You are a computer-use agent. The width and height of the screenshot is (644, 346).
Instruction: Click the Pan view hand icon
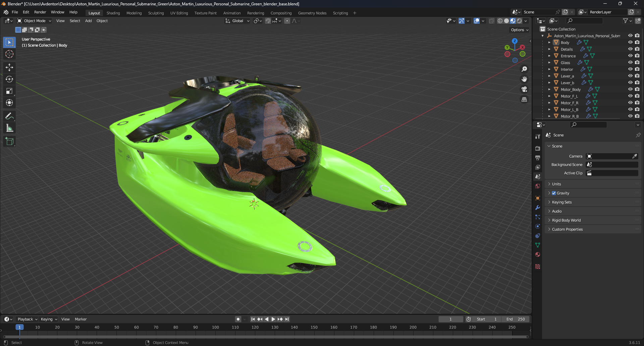(x=524, y=79)
